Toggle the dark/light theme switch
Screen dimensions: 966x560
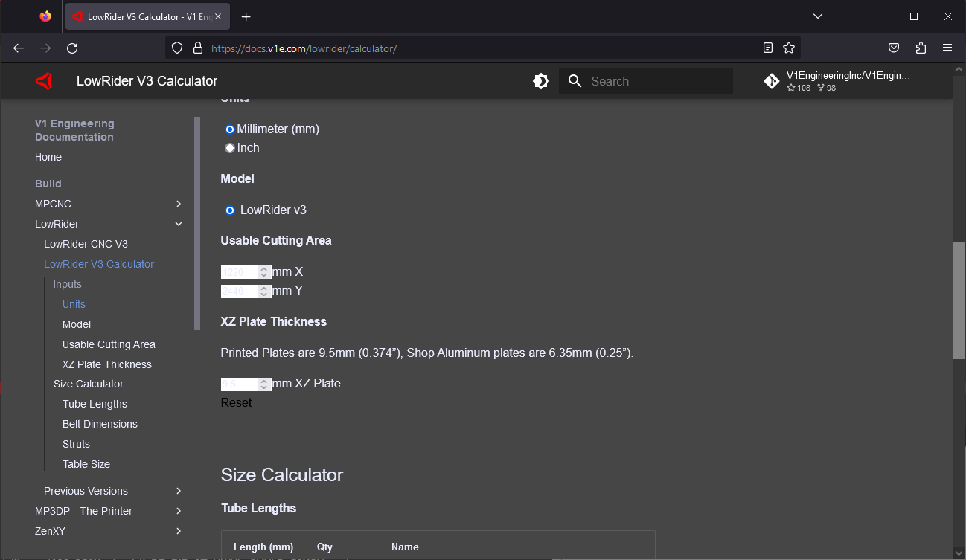point(540,81)
